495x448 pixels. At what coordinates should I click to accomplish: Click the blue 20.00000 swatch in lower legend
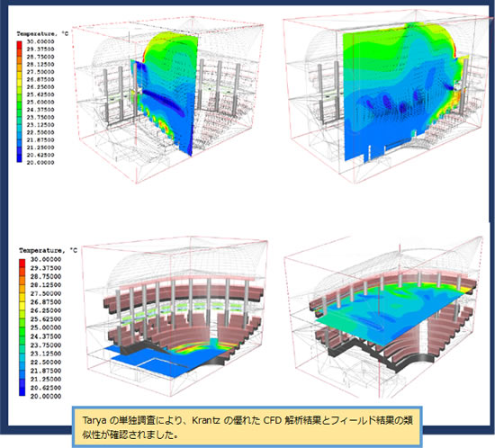pos(22,393)
